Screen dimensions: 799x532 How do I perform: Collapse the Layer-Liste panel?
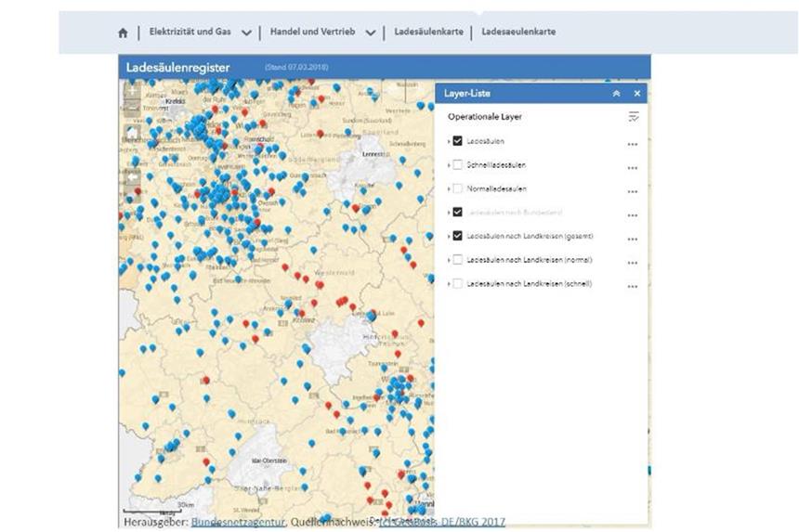[616, 94]
